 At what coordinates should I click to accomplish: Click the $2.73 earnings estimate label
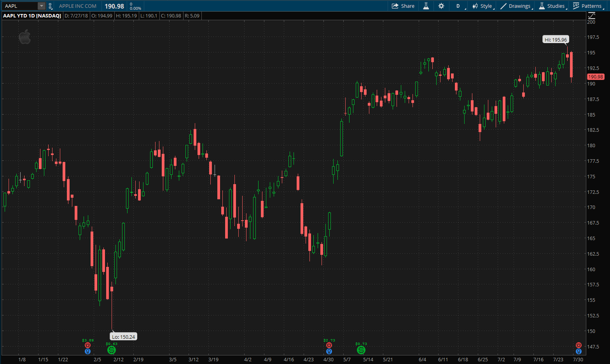[x=329, y=340]
